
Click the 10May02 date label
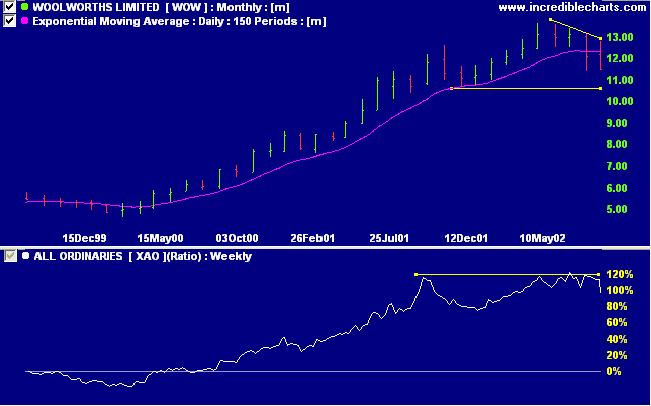pyautogui.click(x=542, y=238)
